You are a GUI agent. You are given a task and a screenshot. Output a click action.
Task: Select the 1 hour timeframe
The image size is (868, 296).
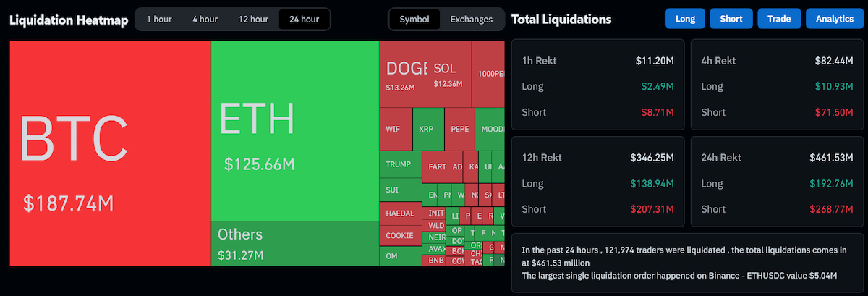coord(159,20)
